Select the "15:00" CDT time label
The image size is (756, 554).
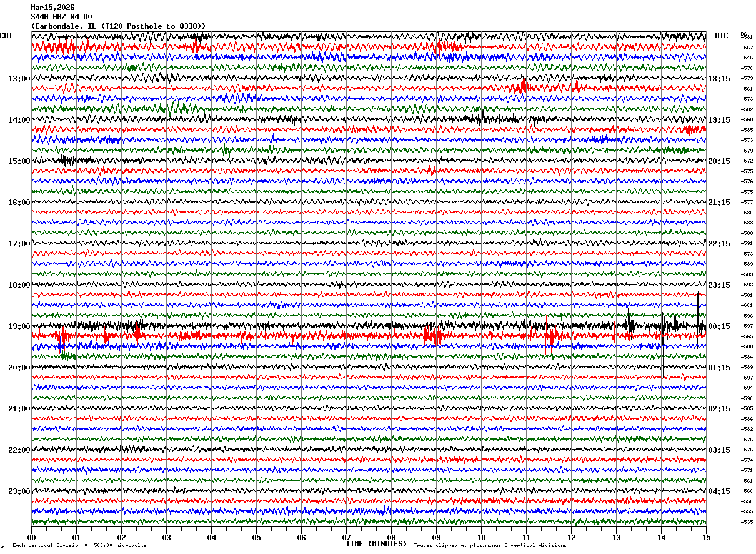(x=19, y=161)
